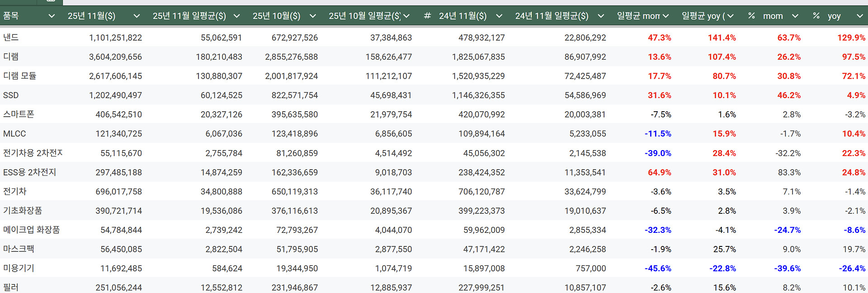Click cell value 36,117,740

[x=391, y=192]
